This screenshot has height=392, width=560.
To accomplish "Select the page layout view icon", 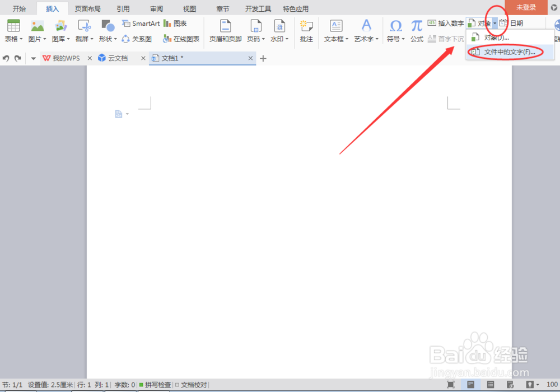I will [471, 385].
